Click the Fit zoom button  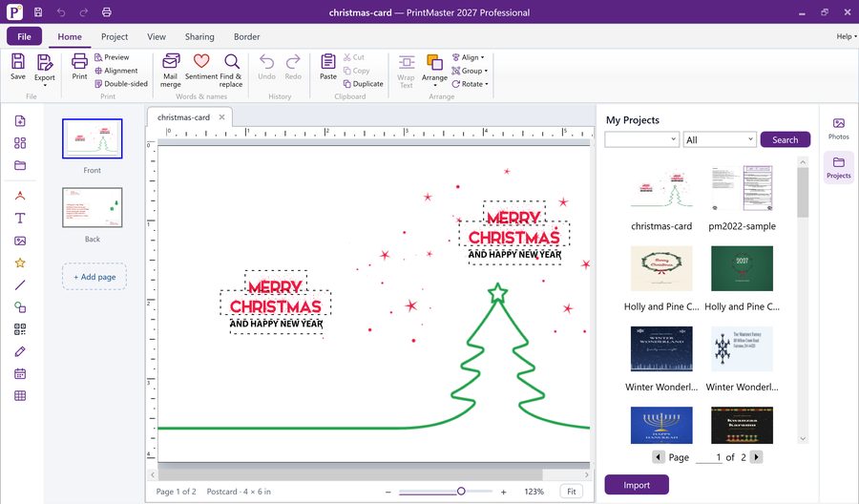coord(572,492)
